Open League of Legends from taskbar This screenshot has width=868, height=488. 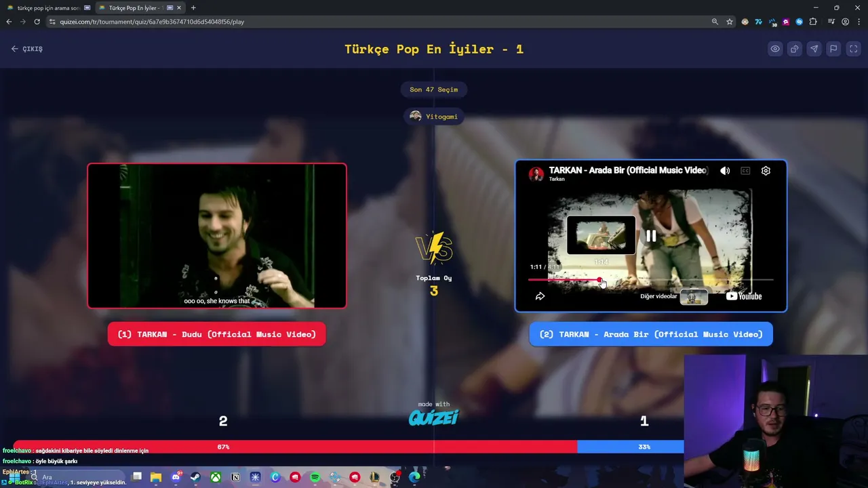pyautogui.click(x=374, y=477)
